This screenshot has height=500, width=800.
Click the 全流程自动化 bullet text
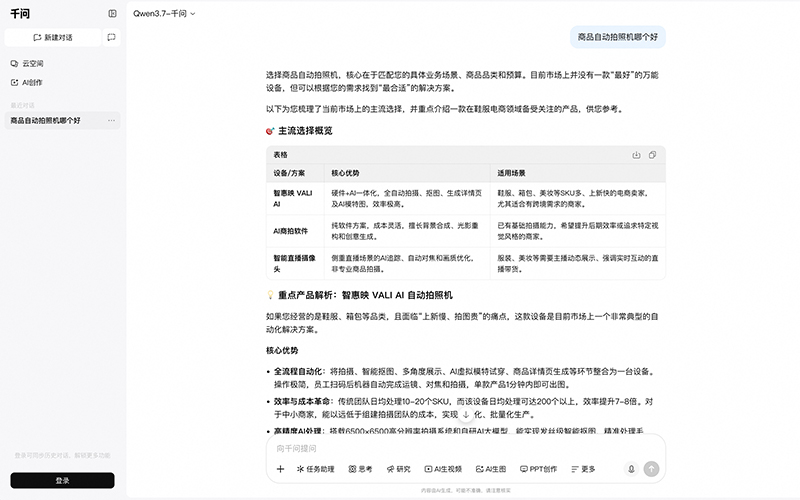(x=298, y=371)
